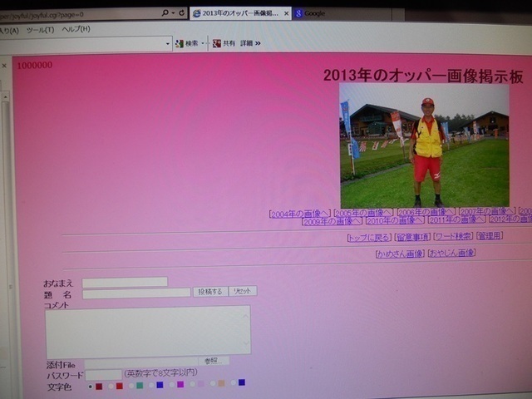This screenshot has height=399, width=532.
Task: Click the green color swatch
Action: 140,386
